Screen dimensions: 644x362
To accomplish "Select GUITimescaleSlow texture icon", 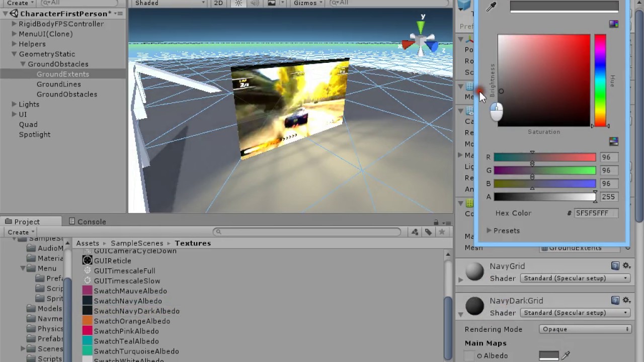I will point(88,281).
